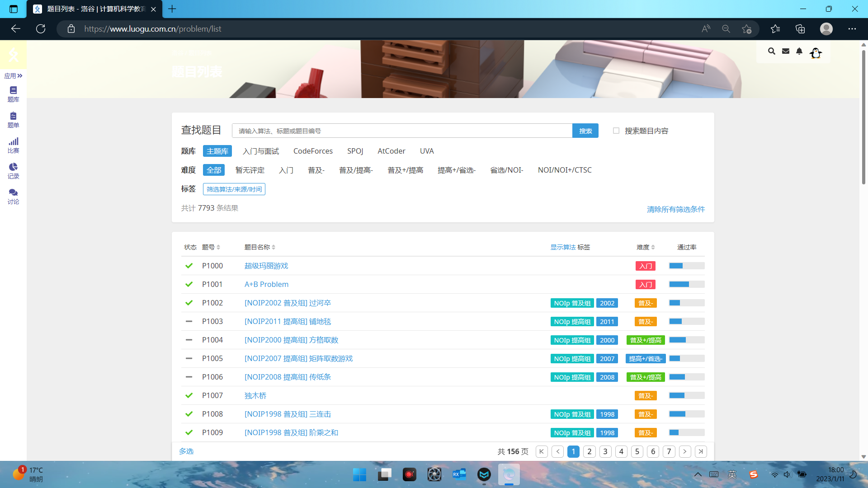Go to 比赛 contests in sidebar
This screenshot has height=488, width=868.
tap(13, 145)
